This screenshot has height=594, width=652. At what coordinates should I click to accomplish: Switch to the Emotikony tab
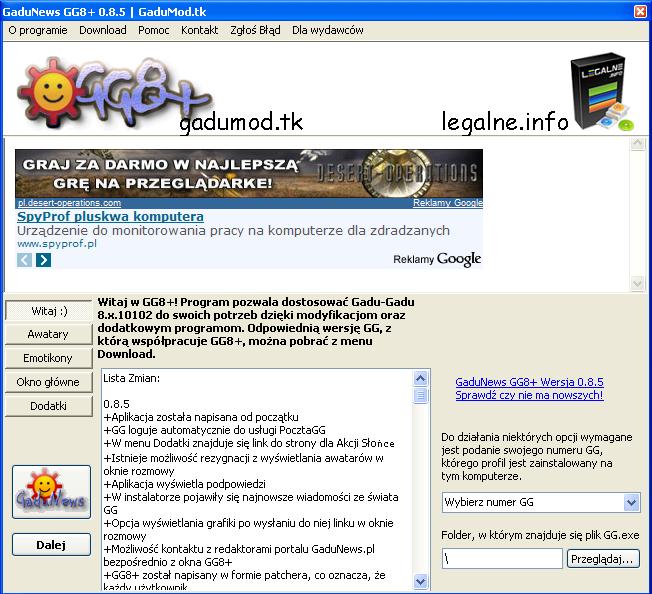point(48,358)
